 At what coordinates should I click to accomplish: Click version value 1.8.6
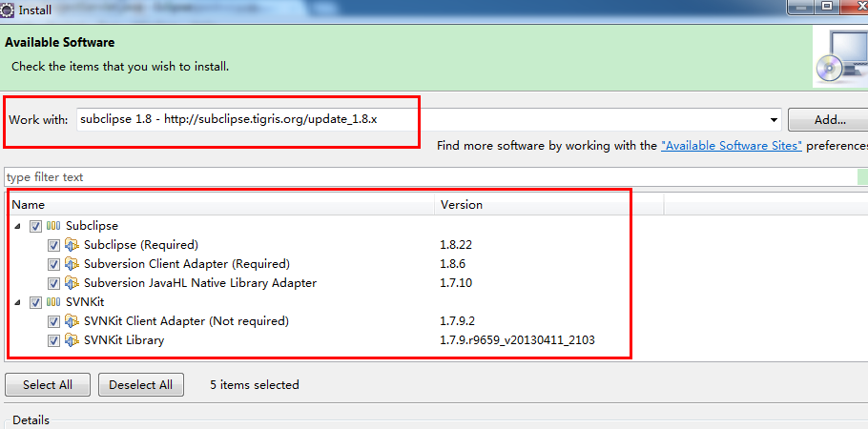pos(453,263)
